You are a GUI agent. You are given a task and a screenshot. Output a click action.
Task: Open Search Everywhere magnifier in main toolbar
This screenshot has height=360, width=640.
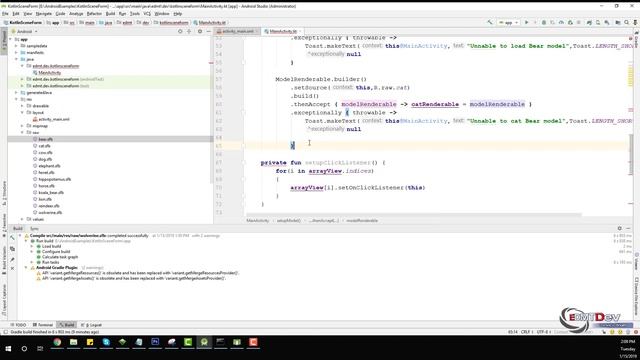coord(627,22)
